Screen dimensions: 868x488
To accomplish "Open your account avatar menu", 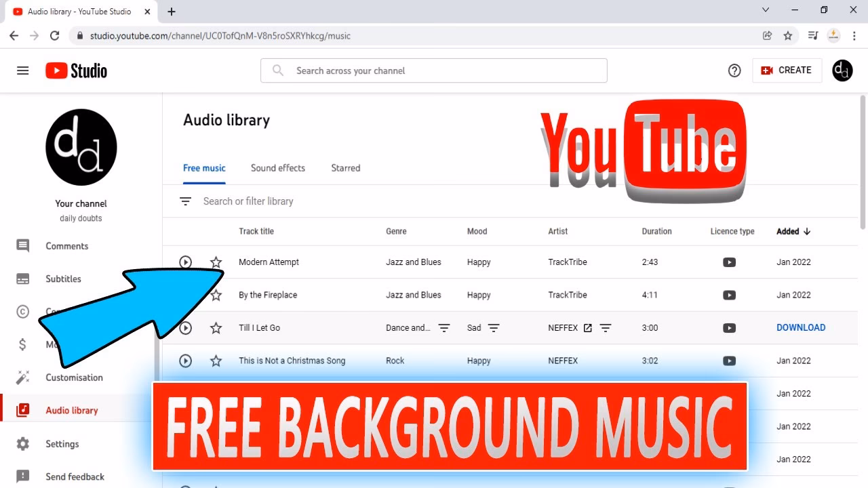I will point(842,70).
